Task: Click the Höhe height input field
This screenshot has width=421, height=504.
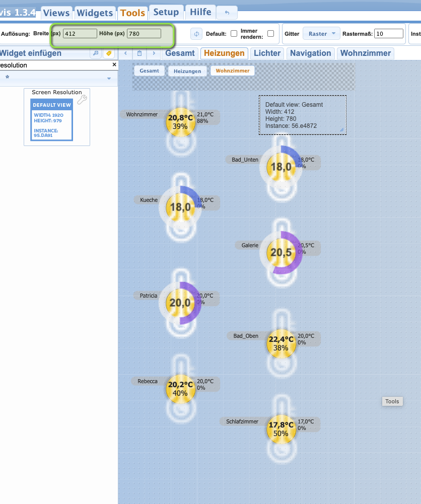Action: 144,33
